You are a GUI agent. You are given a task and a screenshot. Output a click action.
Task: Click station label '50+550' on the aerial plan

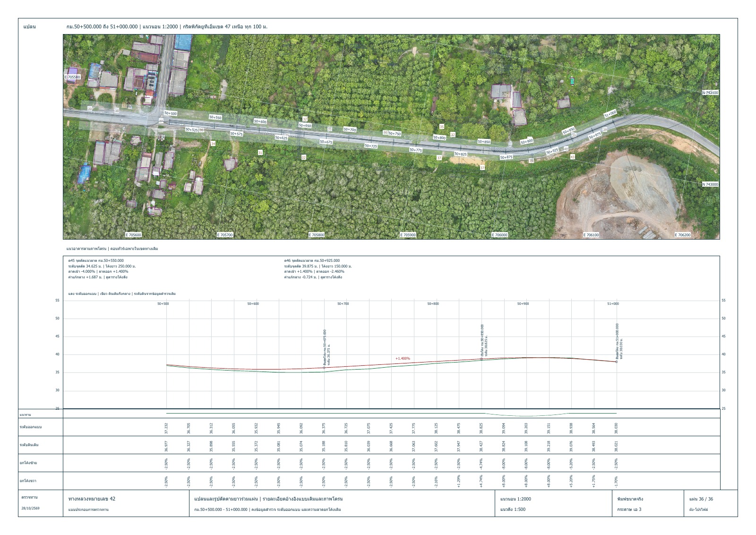pos(215,117)
